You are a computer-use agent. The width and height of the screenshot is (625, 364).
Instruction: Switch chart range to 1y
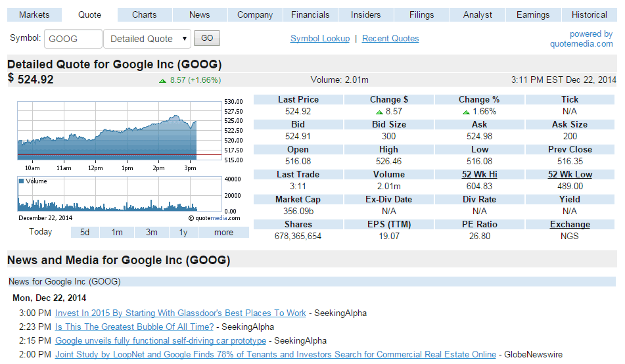(183, 232)
